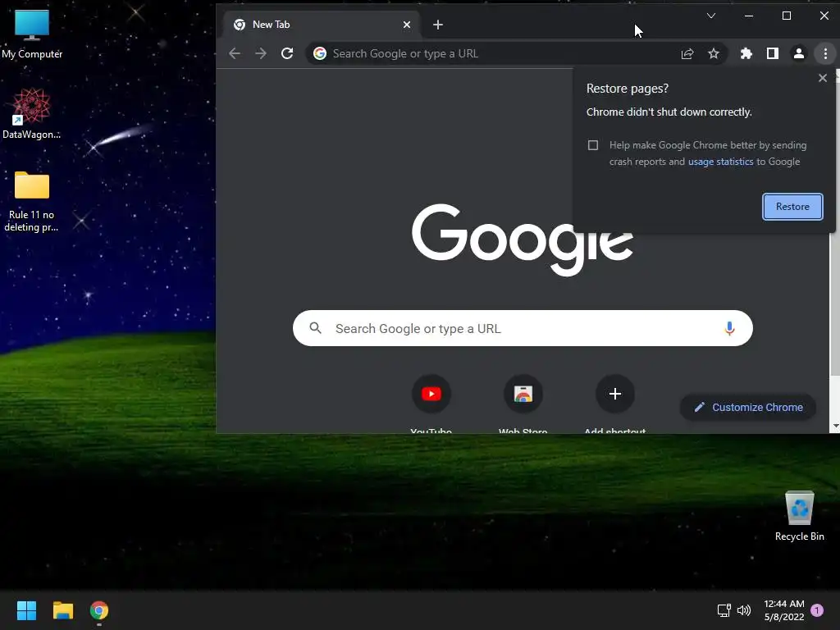The image size is (840, 630).
Task: Click the Google icon in address bar
Action: 320,53
